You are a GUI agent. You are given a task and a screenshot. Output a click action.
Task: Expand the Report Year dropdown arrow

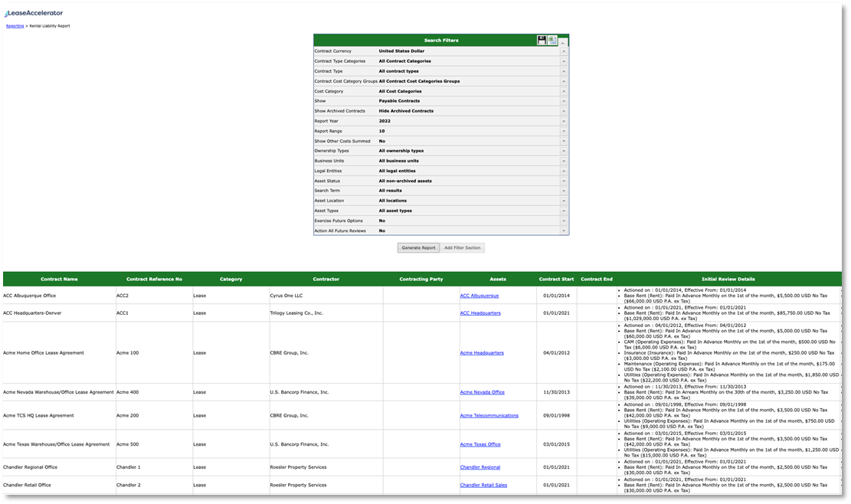coord(563,121)
